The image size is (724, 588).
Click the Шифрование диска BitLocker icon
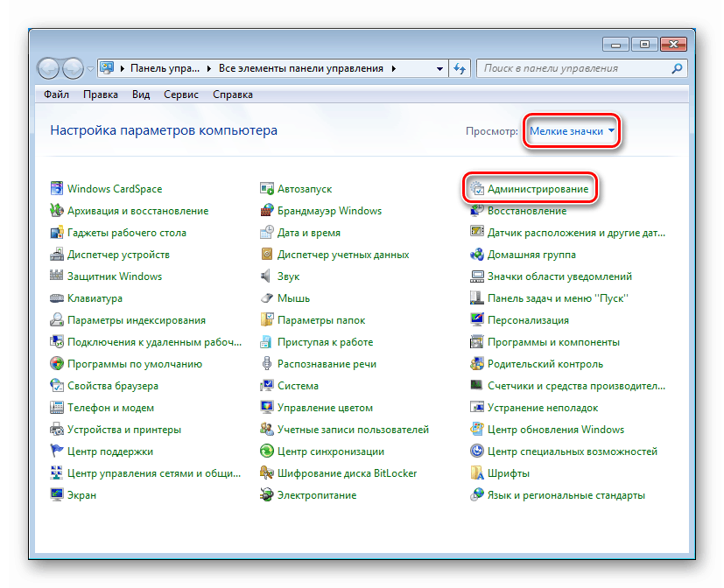click(x=266, y=473)
